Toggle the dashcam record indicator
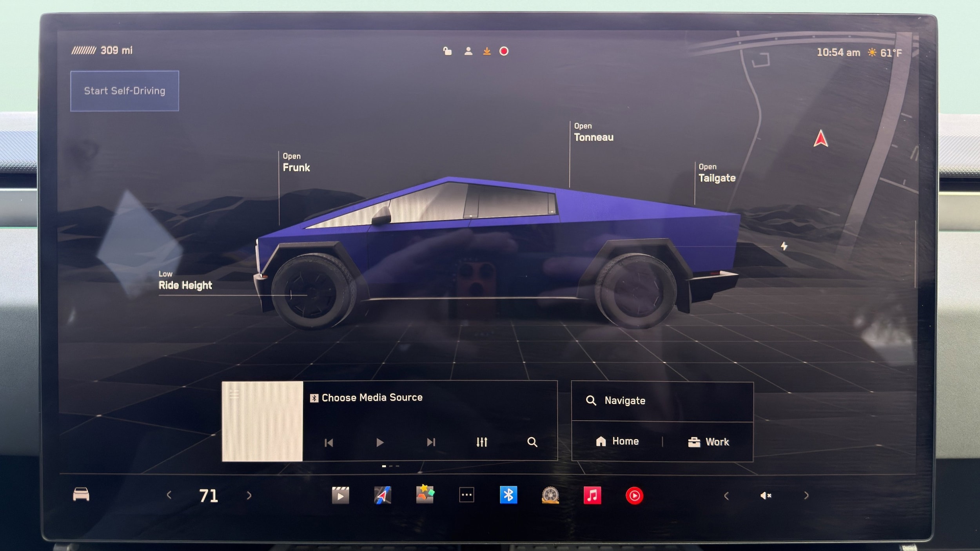Image resolution: width=980 pixels, height=551 pixels. [x=504, y=51]
